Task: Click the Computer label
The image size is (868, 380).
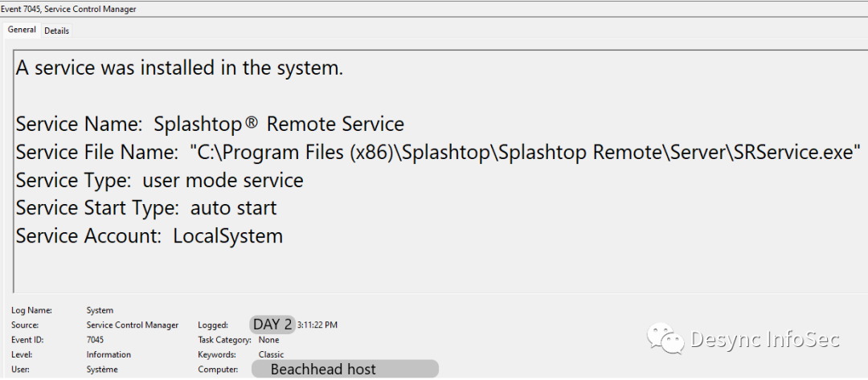Action: [218, 369]
